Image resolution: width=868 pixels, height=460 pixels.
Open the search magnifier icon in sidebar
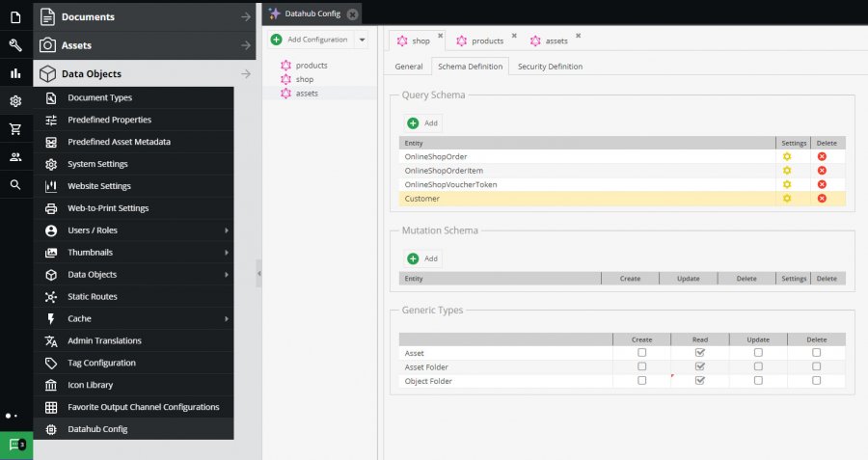15,184
